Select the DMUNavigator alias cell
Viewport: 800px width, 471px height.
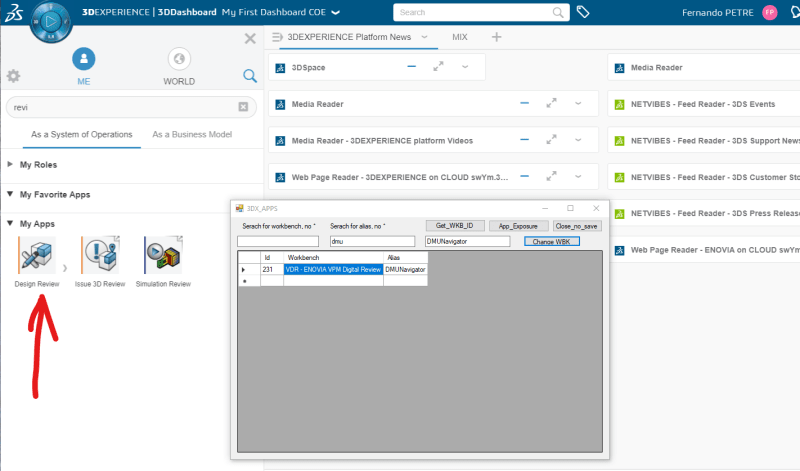pyautogui.click(x=406, y=269)
